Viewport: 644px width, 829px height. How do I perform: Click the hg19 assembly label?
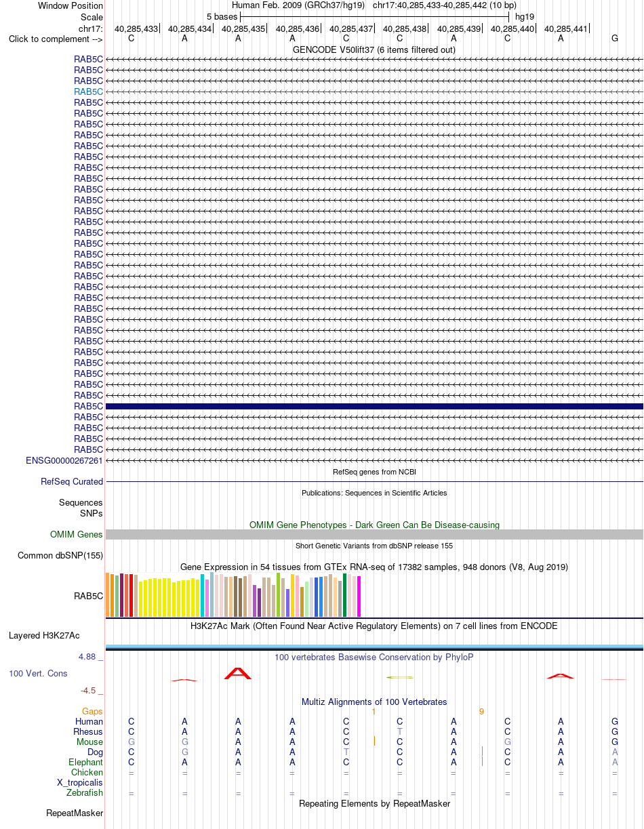click(x=525, y=17)
